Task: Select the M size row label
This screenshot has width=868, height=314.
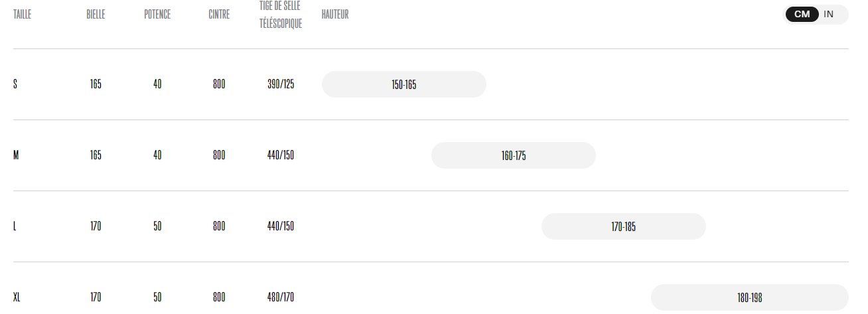Action: click(16, 155)
